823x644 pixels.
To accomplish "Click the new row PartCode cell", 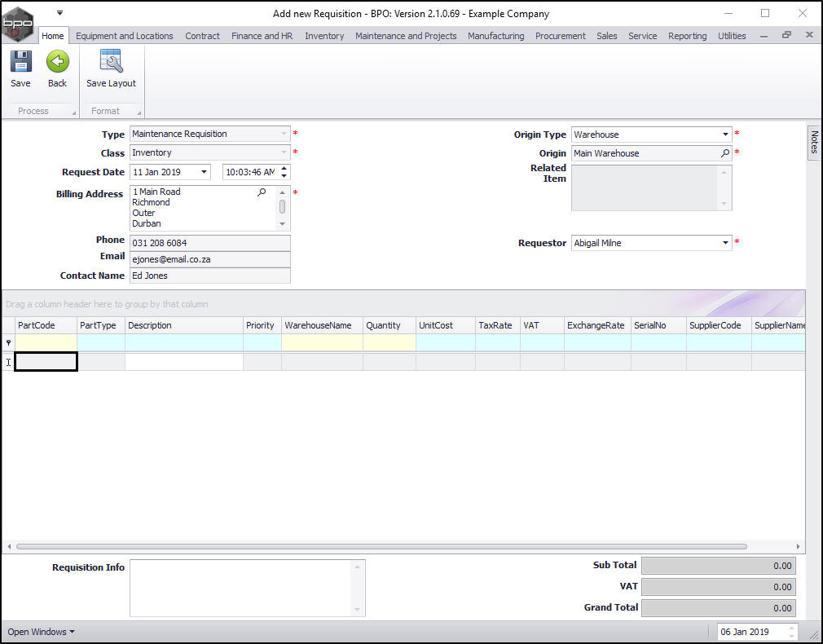I will point(46,362).
